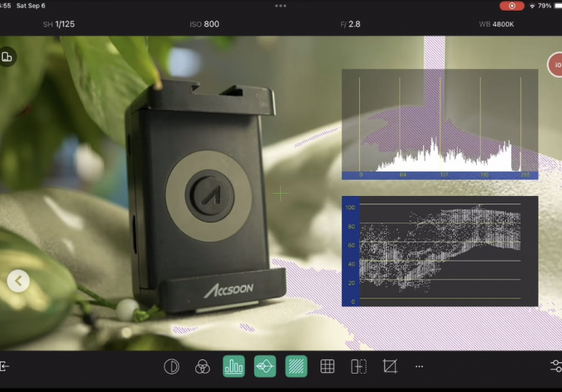Enable the grid overlay icon
The width and height of the screenshot is (562, 392).
pos(327,366)
